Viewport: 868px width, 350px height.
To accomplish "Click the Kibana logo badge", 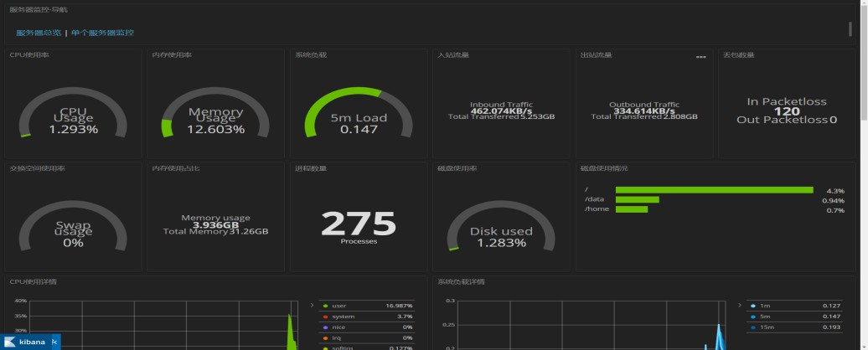I will click(x=25, y=342).
